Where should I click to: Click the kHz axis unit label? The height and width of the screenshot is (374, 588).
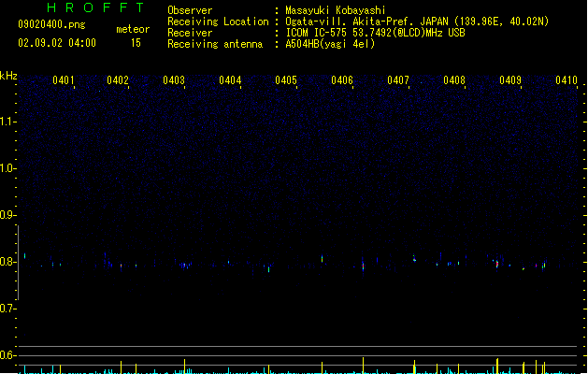coord(8,76)
